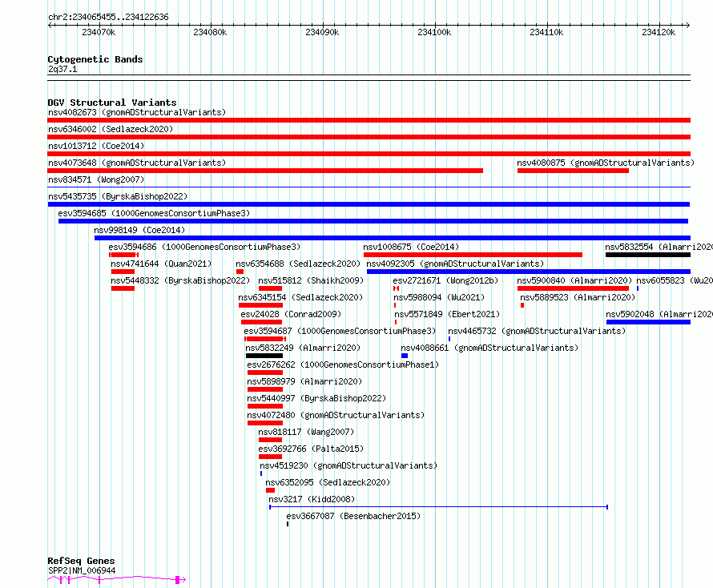Click the Cytogenetic Bands track title
713x588 pixels.
pyautogui.click(x=95, y=59)
